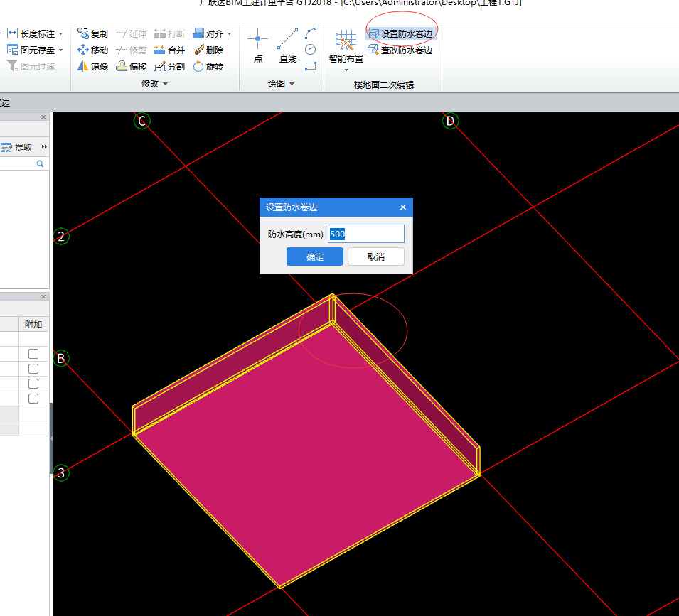Close the lower left panel
Screen dimensions: 679x616
pos(43,297)
